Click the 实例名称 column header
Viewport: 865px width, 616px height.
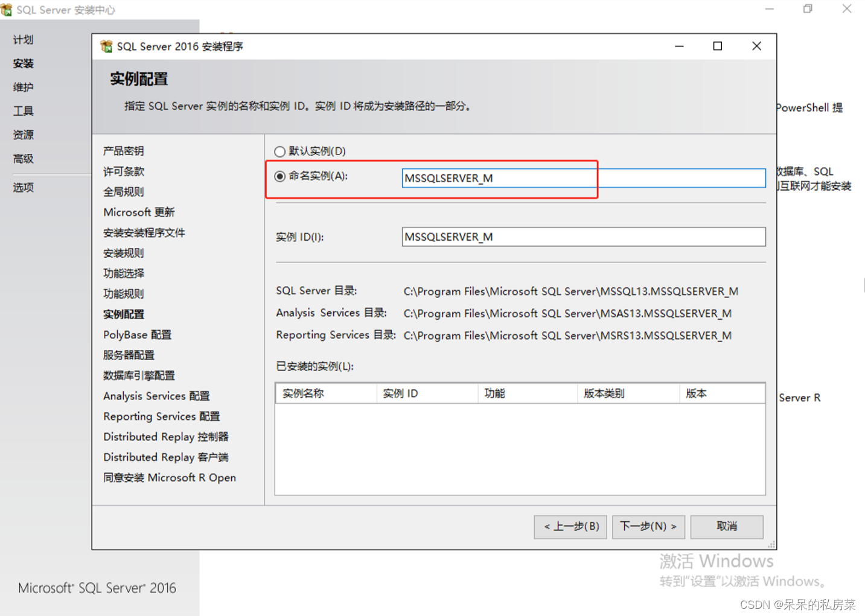326,393
